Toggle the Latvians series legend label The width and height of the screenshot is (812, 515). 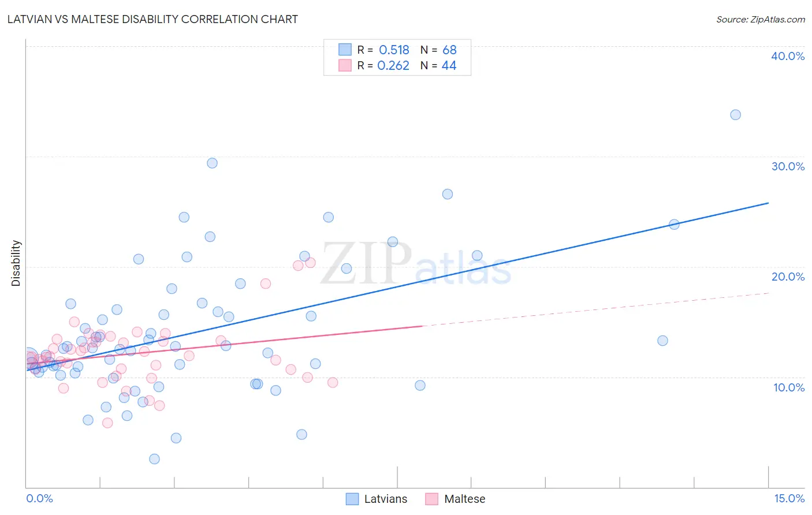[x=386, y=499]
